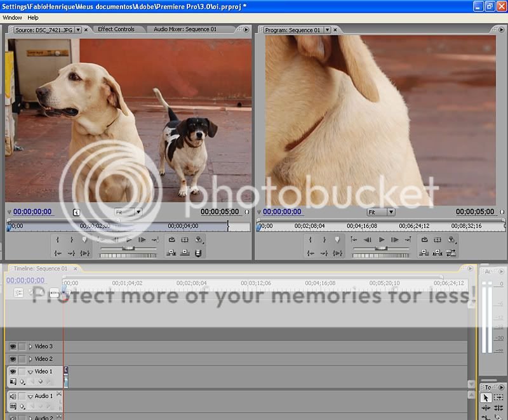Toggle the eye icon for Video 2
The height and width of the screenshot is (420, 508).
click(12, 359)
